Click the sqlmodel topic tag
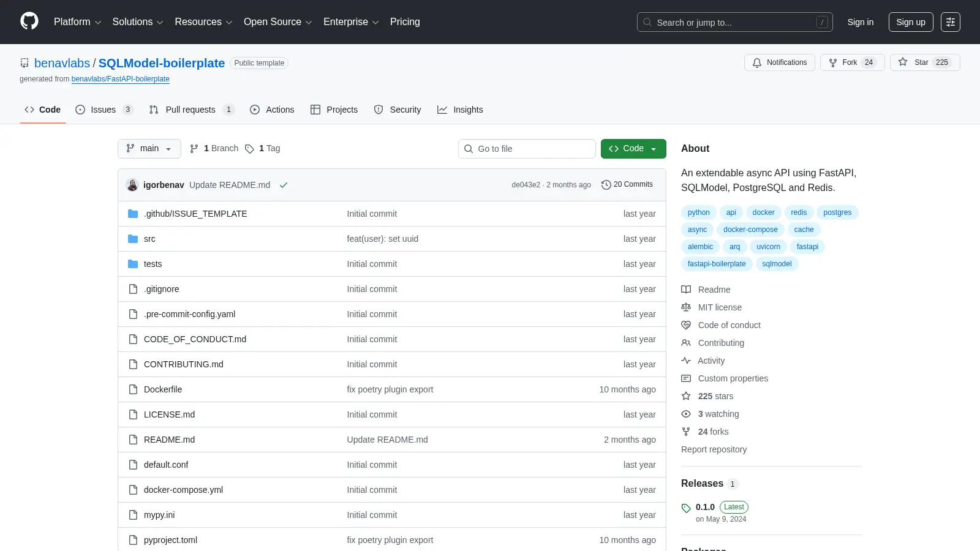Image resolution: width=980 pixels, height=551 pixels. 777,264
